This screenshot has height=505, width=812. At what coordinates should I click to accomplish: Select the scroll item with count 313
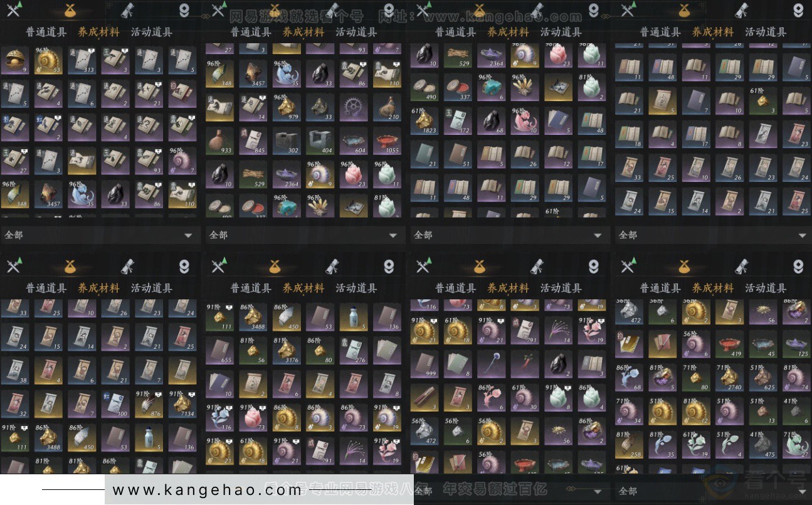tap(82, 60)
